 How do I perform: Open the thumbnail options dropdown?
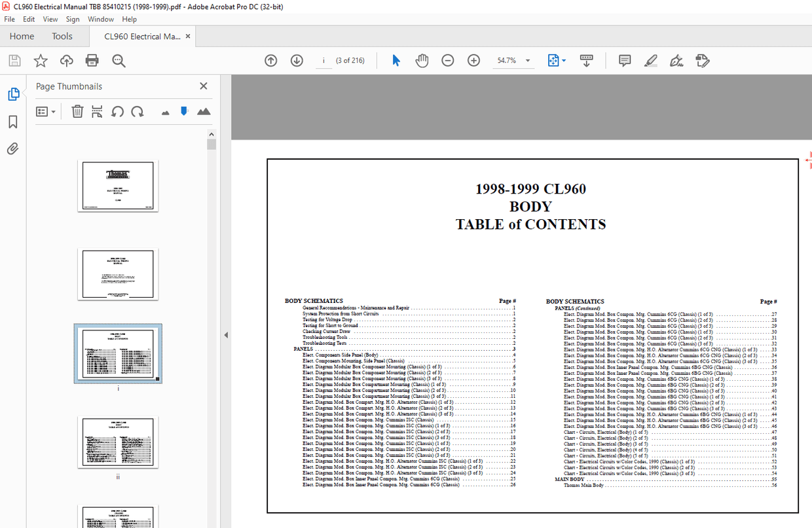pyautogui.click(x=45, y=111)
